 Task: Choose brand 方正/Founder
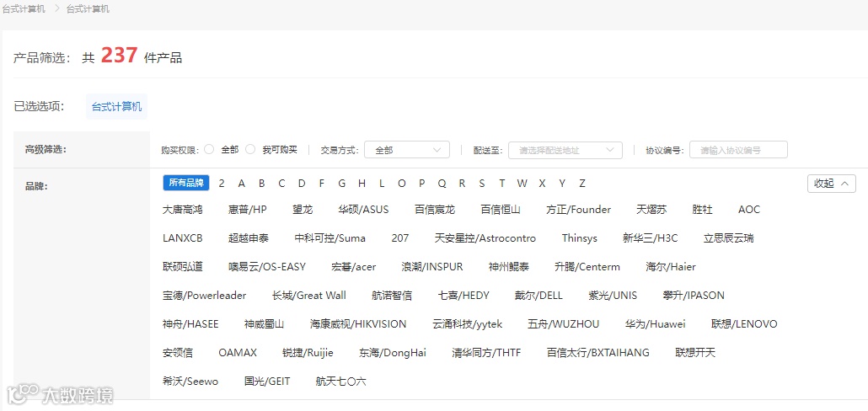(578, 210)
